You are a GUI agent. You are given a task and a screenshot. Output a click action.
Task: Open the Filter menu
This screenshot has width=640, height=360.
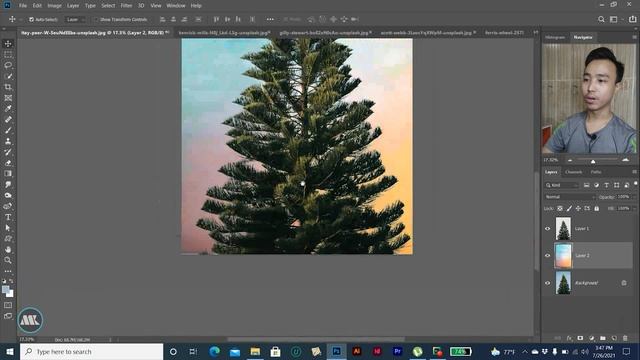pos(126,6)
